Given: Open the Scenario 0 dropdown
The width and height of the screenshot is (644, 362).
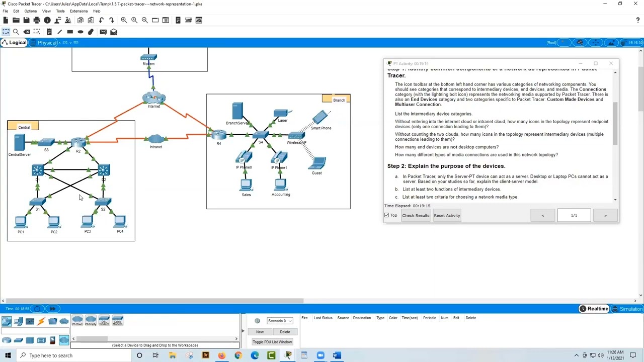Looking at the screenshot, I should click(280, 321).
